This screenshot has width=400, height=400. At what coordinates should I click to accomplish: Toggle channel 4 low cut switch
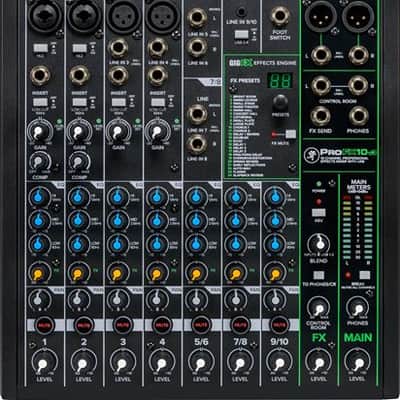(x=158, y=102)
